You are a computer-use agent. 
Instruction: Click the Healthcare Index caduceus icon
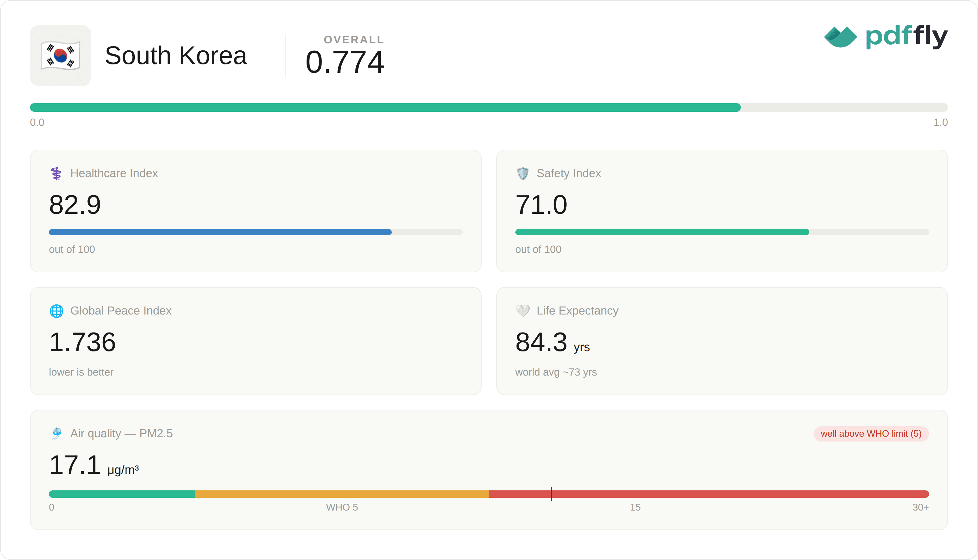tap(56, 173)
